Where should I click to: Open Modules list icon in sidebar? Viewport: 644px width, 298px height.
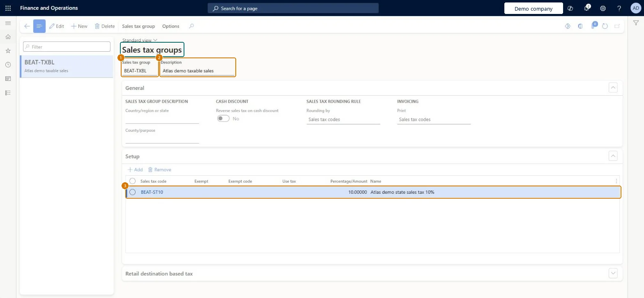tap(8, 93)
